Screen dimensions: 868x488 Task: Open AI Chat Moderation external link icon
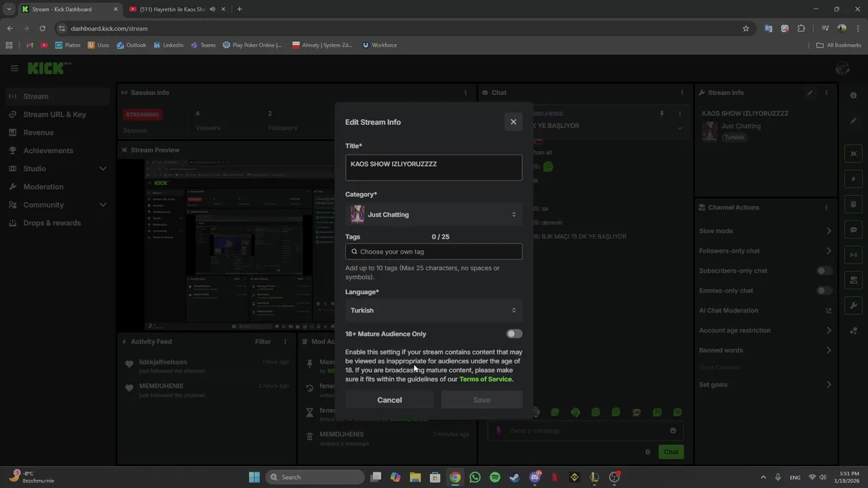(829, 310)
